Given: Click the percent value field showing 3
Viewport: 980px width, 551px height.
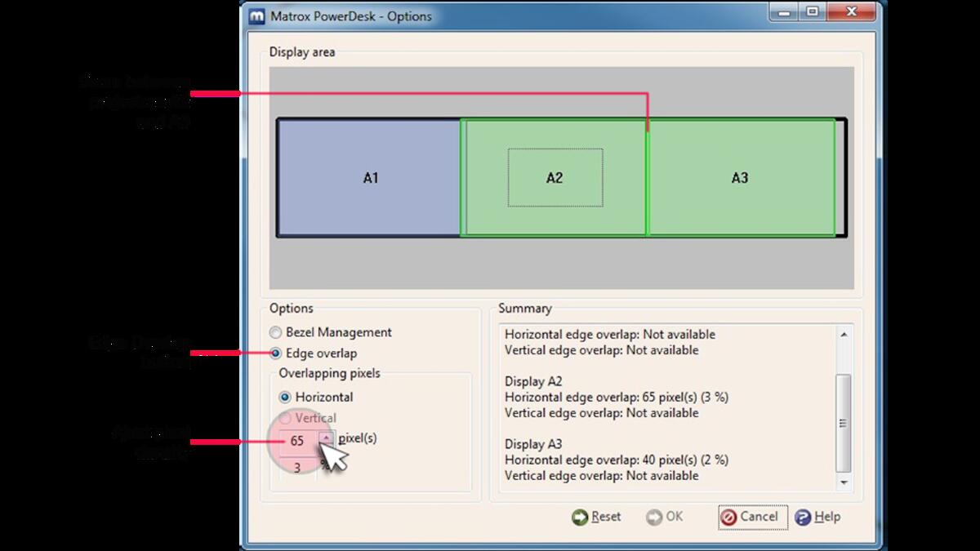Looking at the screenshot, I should point(298,468).
